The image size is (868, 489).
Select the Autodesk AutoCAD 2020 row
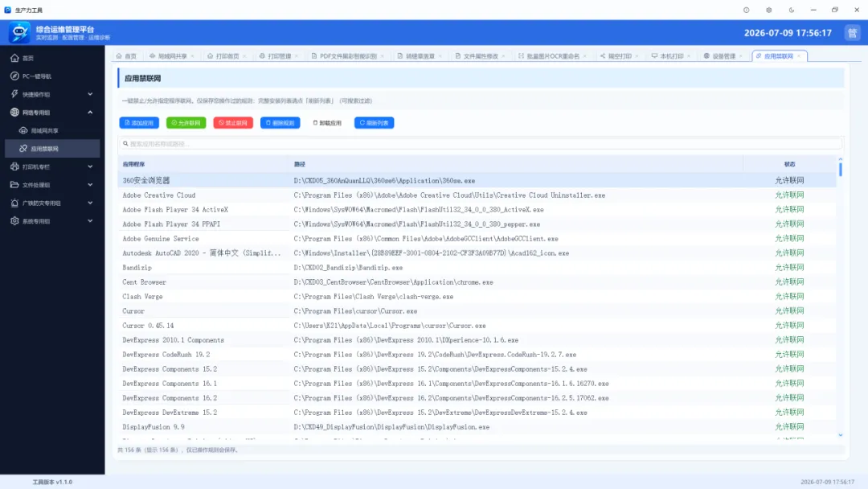[477, 253]
